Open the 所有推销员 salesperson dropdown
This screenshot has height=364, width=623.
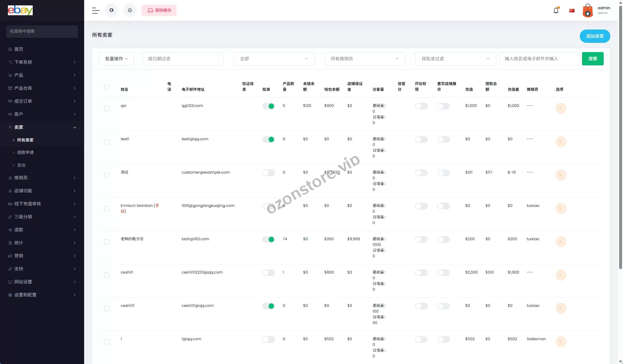point(365,59)
